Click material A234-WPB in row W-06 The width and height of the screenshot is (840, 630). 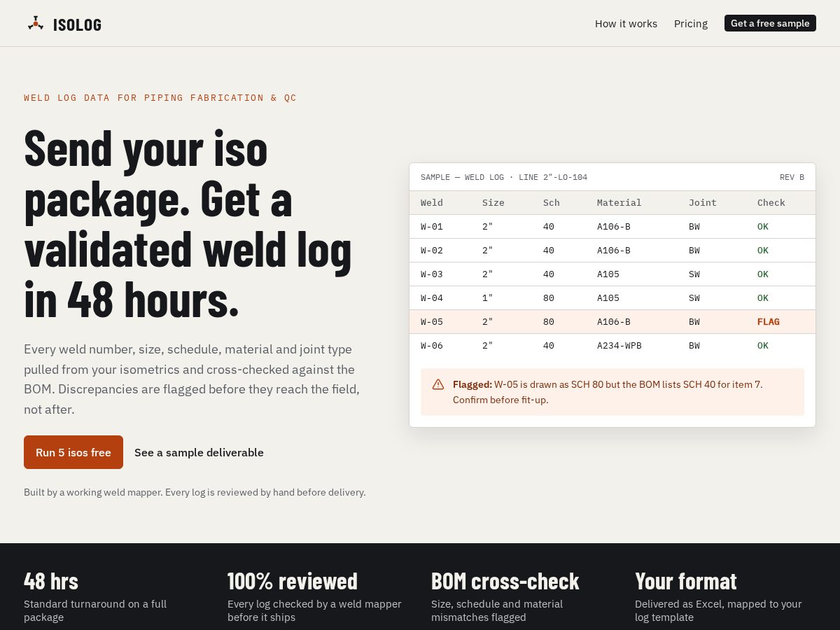tap(619, 346)
